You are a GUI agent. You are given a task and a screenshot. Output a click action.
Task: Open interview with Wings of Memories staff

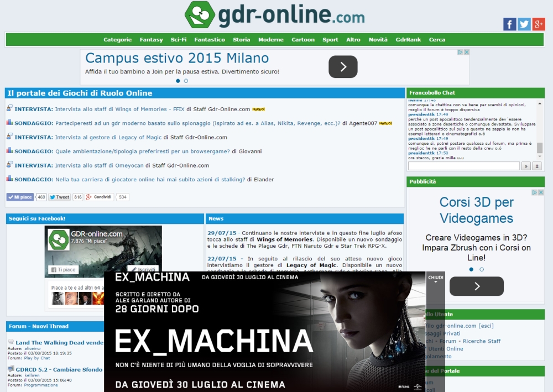pyautogui.click(x=119, y=109)
